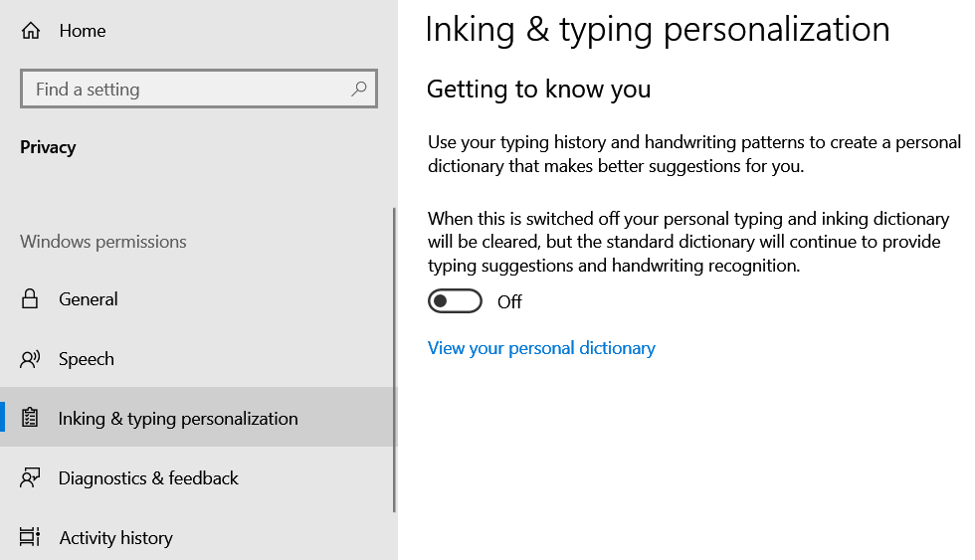
Task: Navigate to Diagnostics & feedback
Action: [x=148, y=478]
